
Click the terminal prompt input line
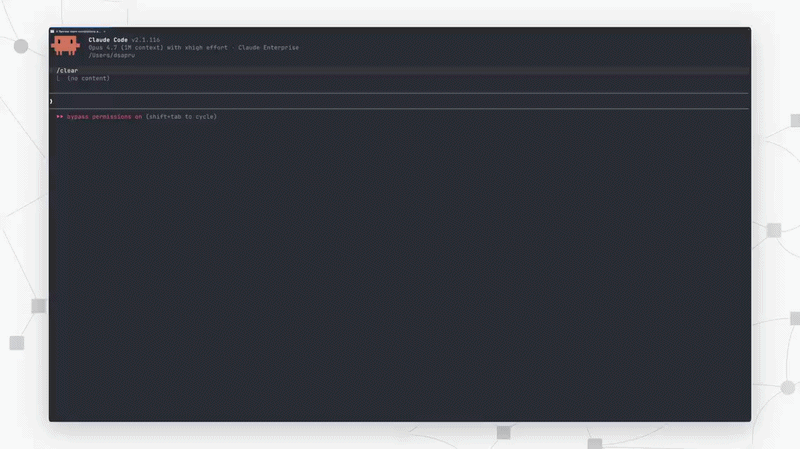coord(399,101)
